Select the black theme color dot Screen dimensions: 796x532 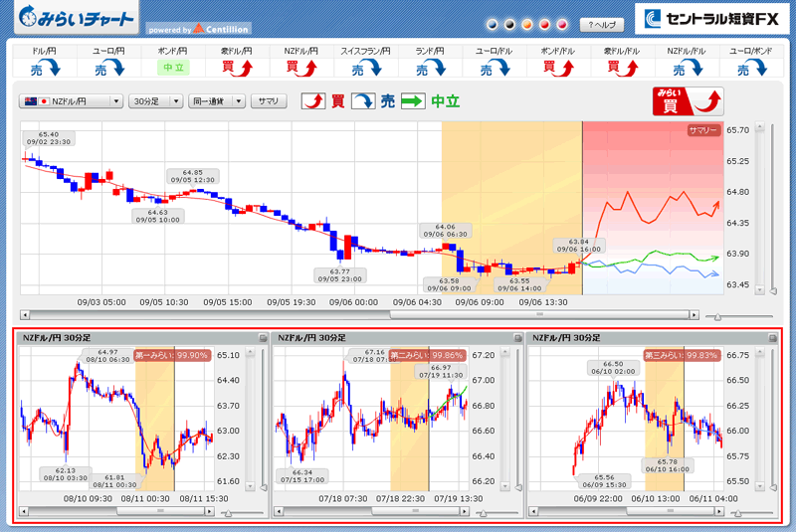[508, 25]
